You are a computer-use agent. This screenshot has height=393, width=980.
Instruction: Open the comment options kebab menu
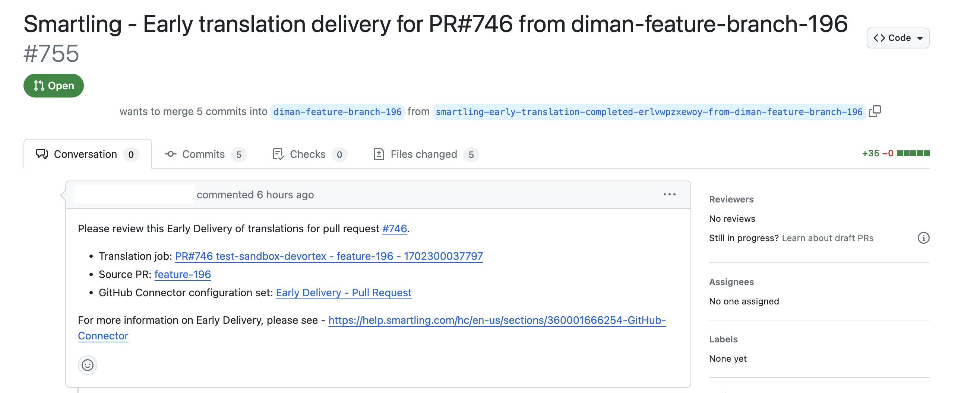tap(670, 194)
